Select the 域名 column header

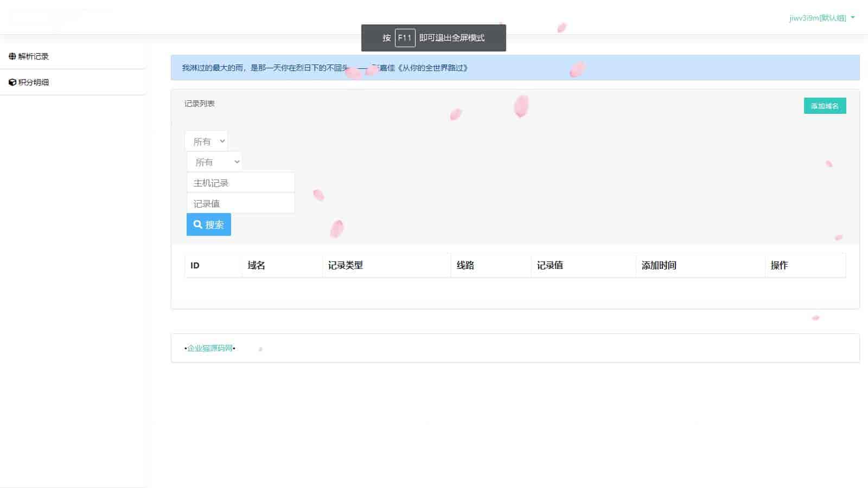[256, 265]
